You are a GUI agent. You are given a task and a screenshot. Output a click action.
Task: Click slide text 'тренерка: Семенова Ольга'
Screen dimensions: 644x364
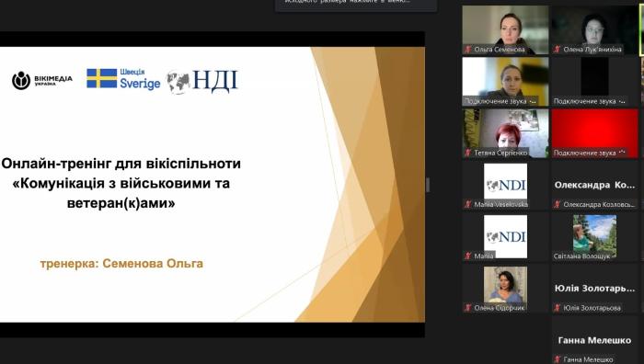(121, 264)
